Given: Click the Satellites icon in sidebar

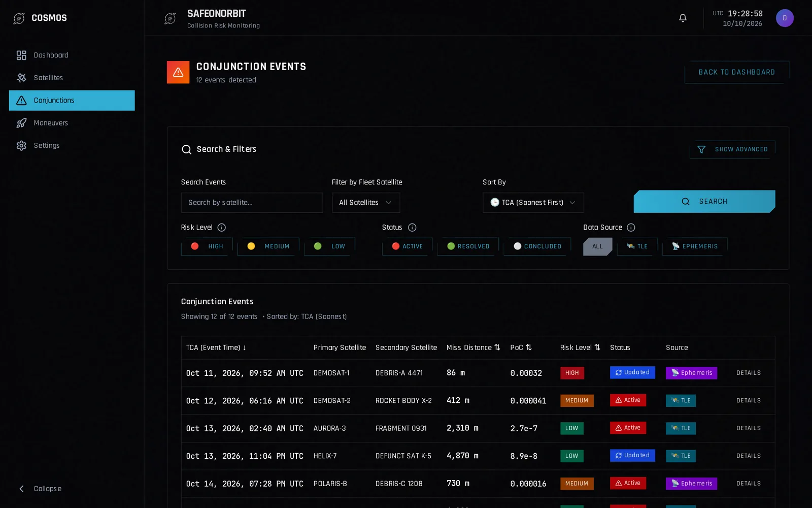Looking at the screenshot, I should pos(21,78).
